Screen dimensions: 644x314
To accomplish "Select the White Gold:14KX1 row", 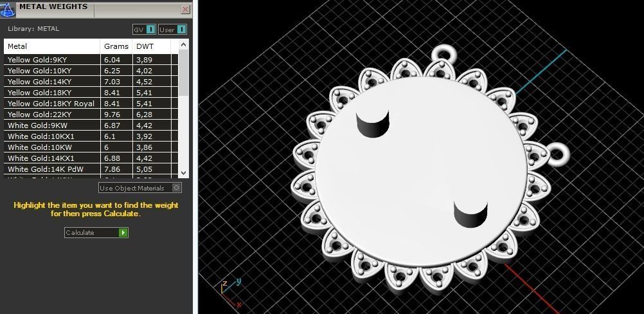I will (91, 158).
